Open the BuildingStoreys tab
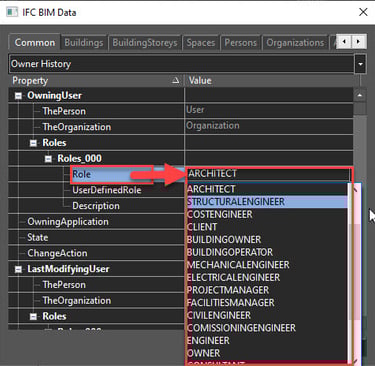Screen dimensions: 375x366 145,43
